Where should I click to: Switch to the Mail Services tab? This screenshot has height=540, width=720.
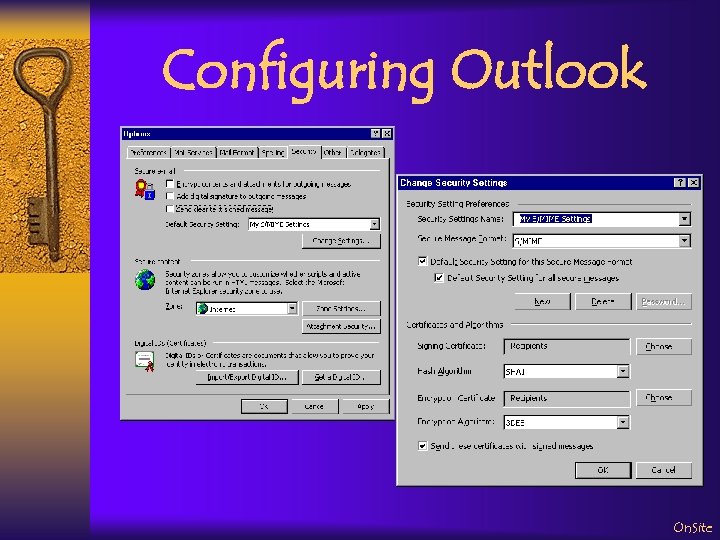(x=193, y=152)
